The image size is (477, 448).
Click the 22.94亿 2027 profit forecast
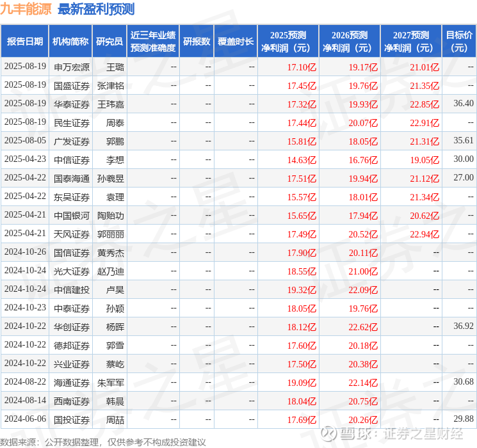click(424, 234)
